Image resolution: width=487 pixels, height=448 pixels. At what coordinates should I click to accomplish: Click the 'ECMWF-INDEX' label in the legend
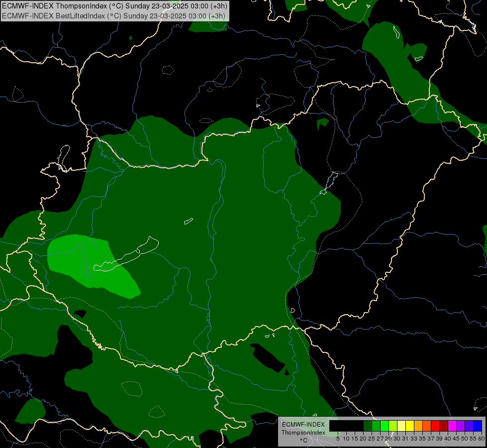pos(303,425)
